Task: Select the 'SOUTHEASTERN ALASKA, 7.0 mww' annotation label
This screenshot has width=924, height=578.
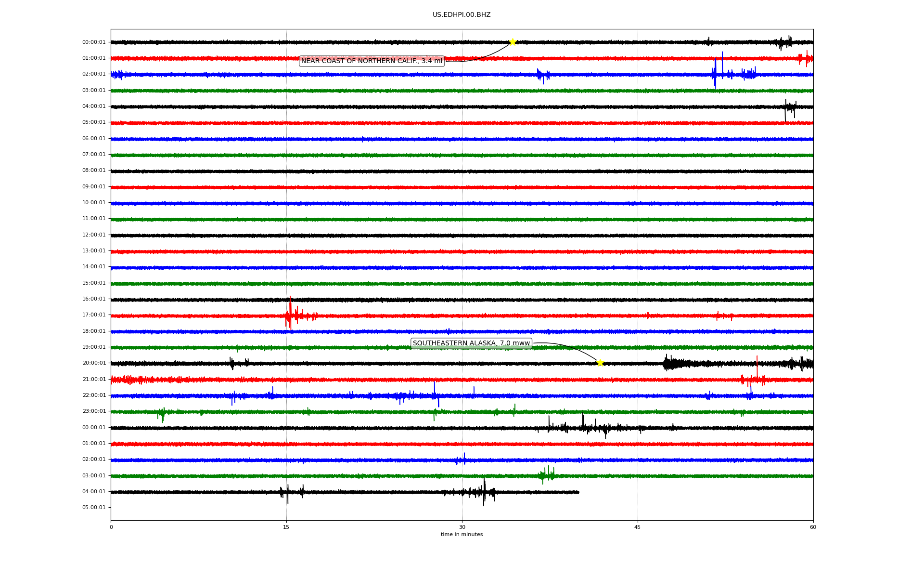Action: point(471,343)
